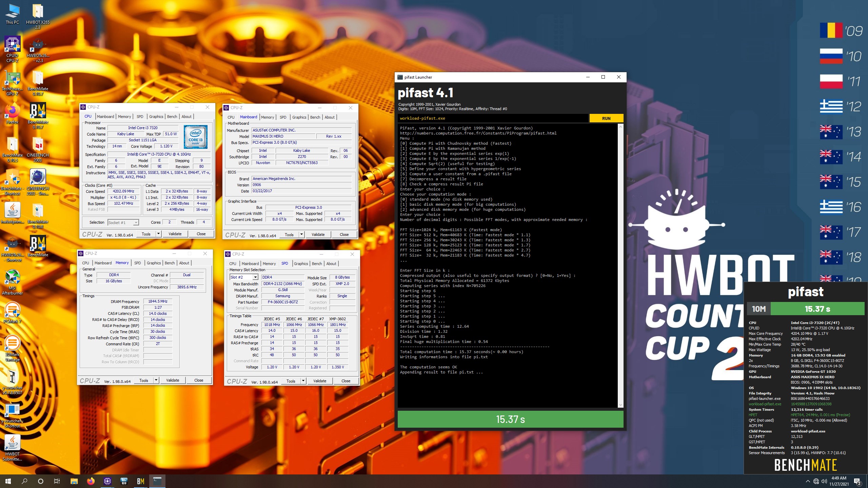Screen dimensions: 868x488
Task: Switch to CPU-Z taskbar icon
Action: pyautogui.click(x=107, y=481)
